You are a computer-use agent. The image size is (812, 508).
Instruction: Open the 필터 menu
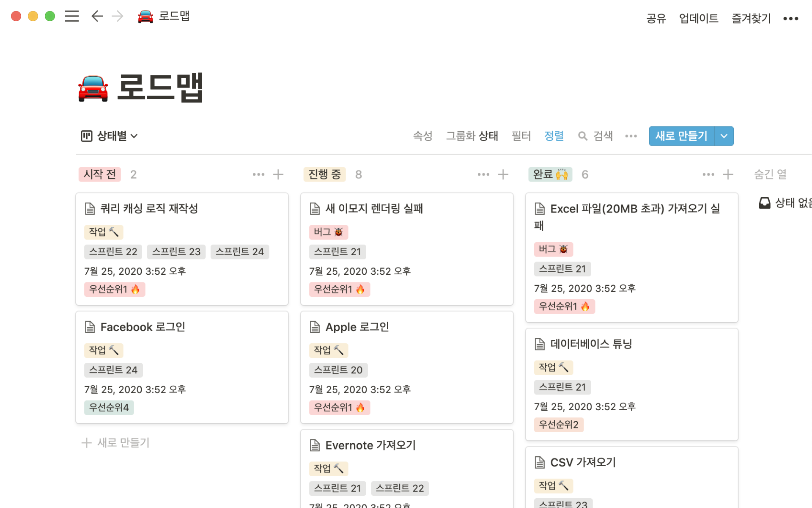click(x=521, y=136)
